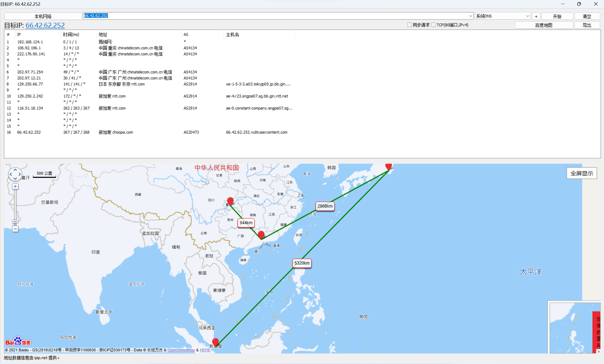Image resolution: width=604 pixels, height=364 pixels.
Task: Enable the 同步请求 checkbox
Action: point(409,25)
